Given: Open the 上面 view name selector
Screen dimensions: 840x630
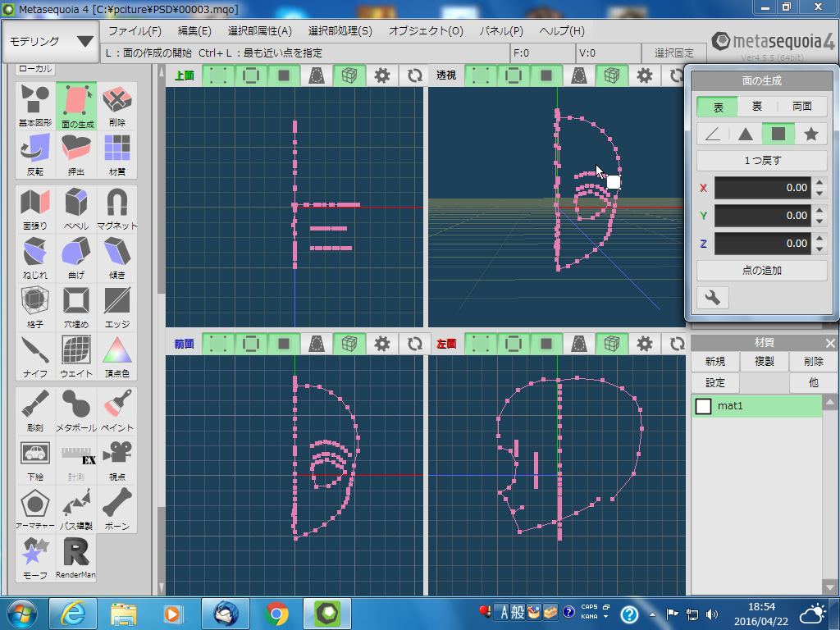Looking at the screenshot, I should pyautogui.click(x=184, y=75).
